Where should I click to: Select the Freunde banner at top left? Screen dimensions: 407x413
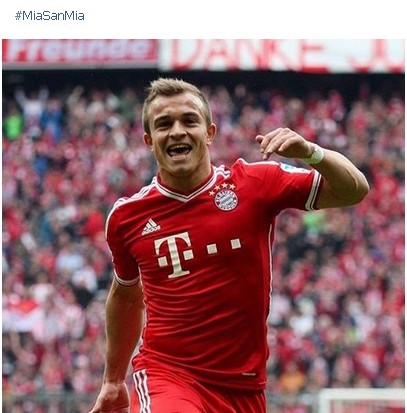[x=80, y=51]
